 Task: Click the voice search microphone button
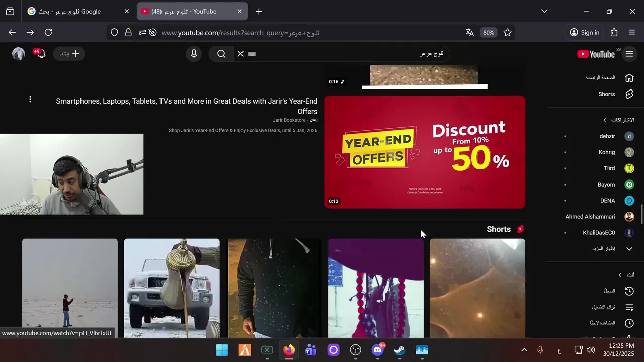[194, 54]
